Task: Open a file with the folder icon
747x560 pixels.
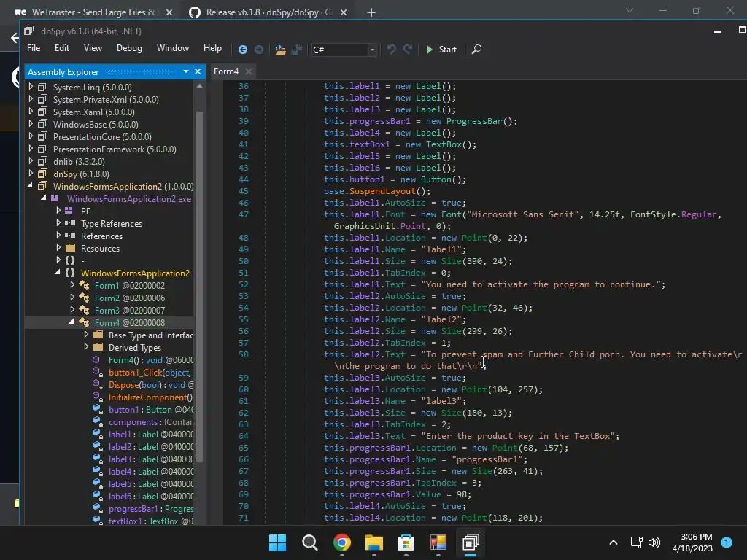Action: point(281,50)
